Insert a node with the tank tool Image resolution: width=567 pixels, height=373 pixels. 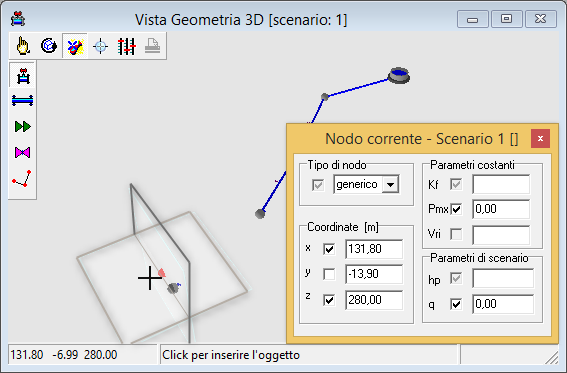click(23, 75)
